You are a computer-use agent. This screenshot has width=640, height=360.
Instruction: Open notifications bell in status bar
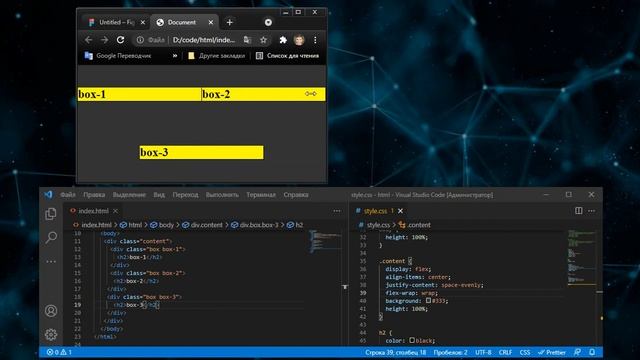coord(592,352)
